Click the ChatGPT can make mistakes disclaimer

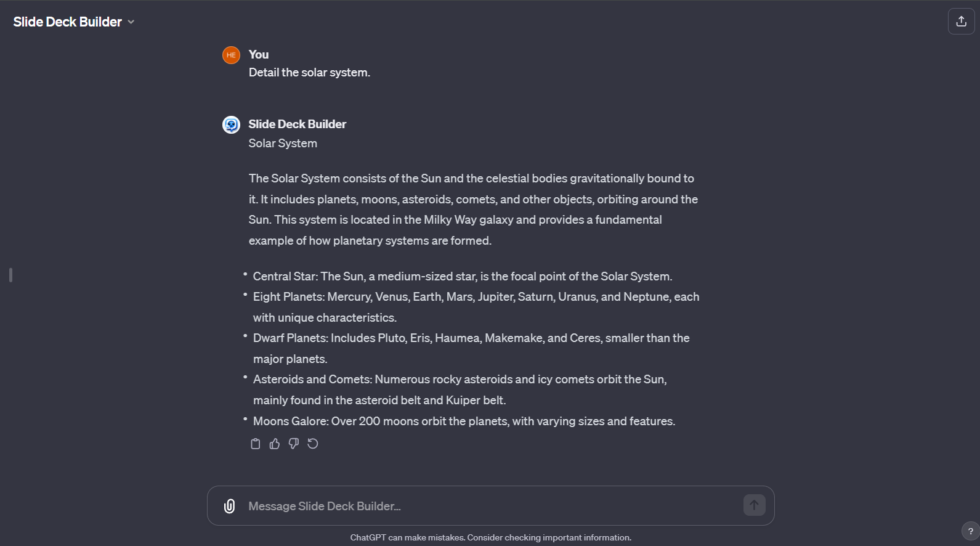pyautogui.click(x=490, y=537)
